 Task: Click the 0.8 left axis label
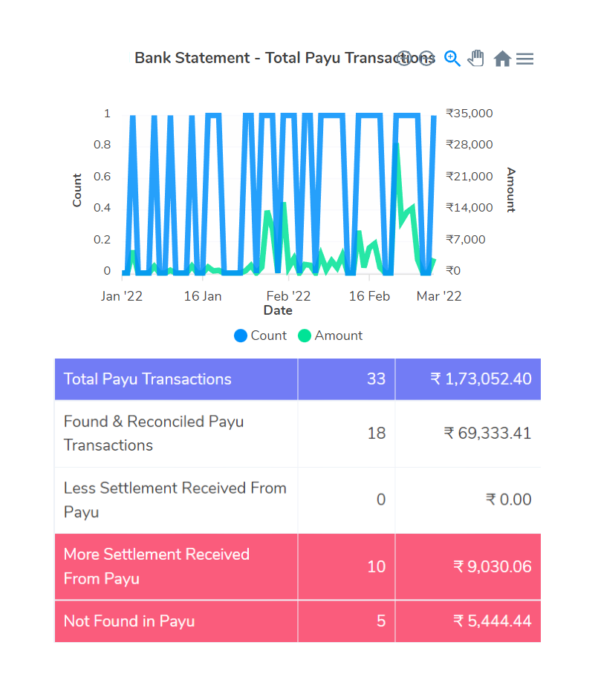103,145
